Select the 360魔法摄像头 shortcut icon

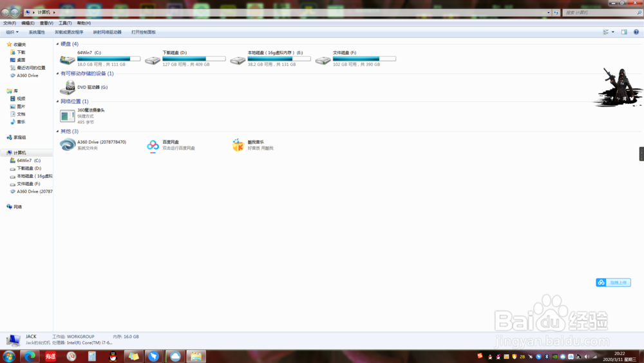pyautogui.click(x=68, y=116)
